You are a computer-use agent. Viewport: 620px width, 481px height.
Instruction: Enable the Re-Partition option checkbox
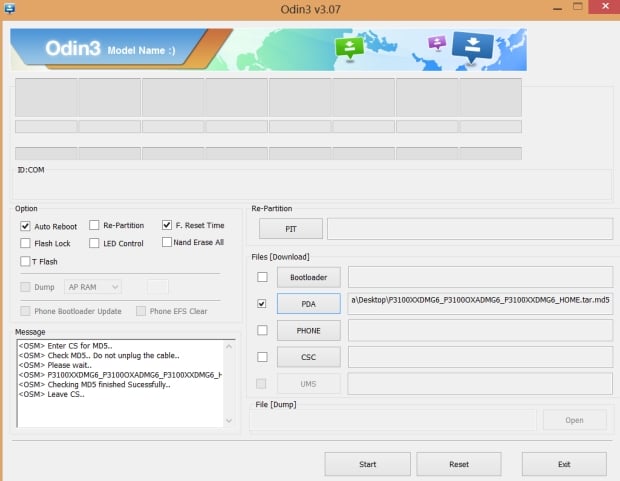coord(94,225)
